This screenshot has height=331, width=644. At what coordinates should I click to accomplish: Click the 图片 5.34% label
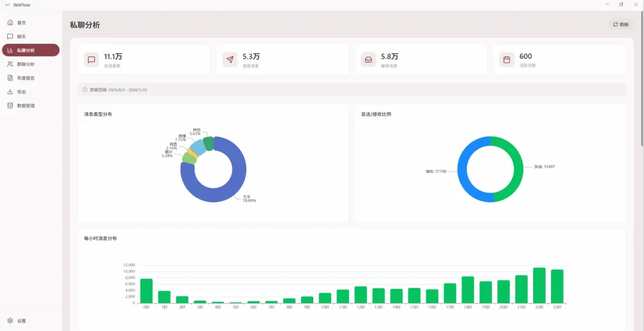(168, 154)
